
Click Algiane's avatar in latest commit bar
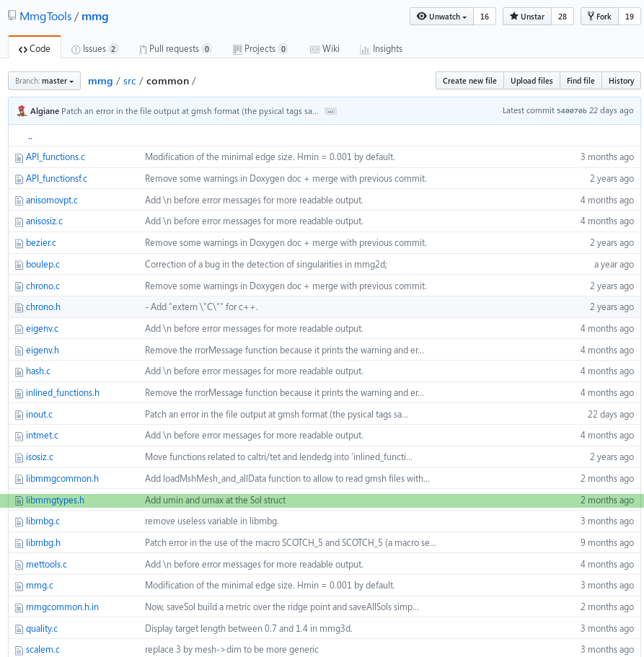click(23, 111)
